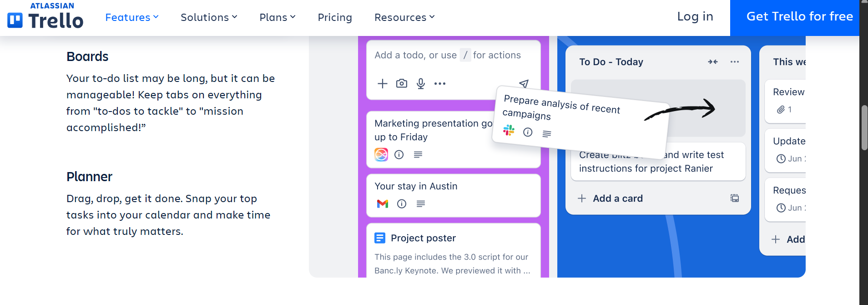Click the Add a todo input field

pyautogui.click(x=447, y=56)
